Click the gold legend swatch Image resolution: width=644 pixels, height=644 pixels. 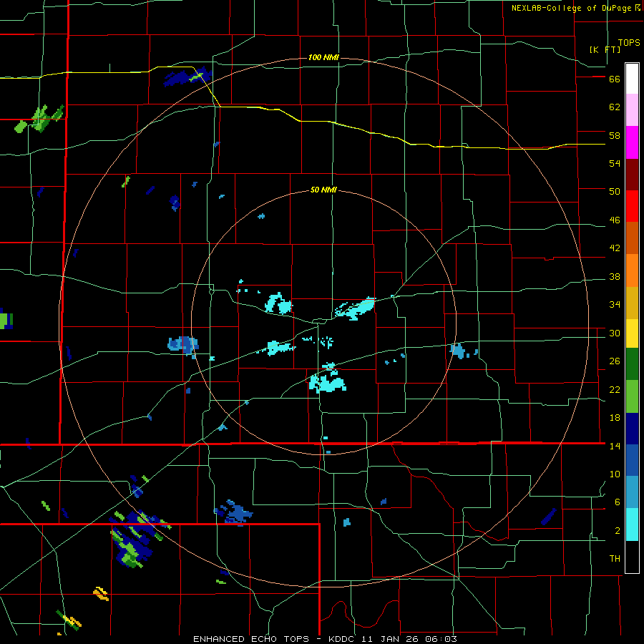632,303
